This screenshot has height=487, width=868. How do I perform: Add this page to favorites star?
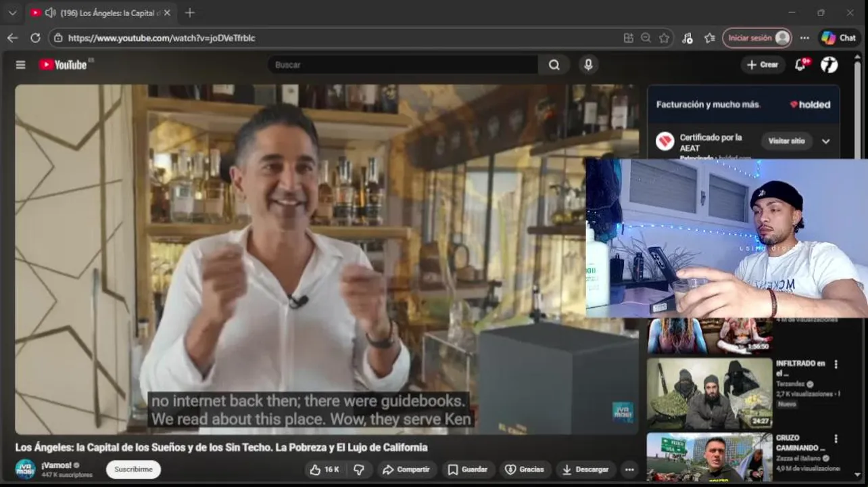coord(664,38)
